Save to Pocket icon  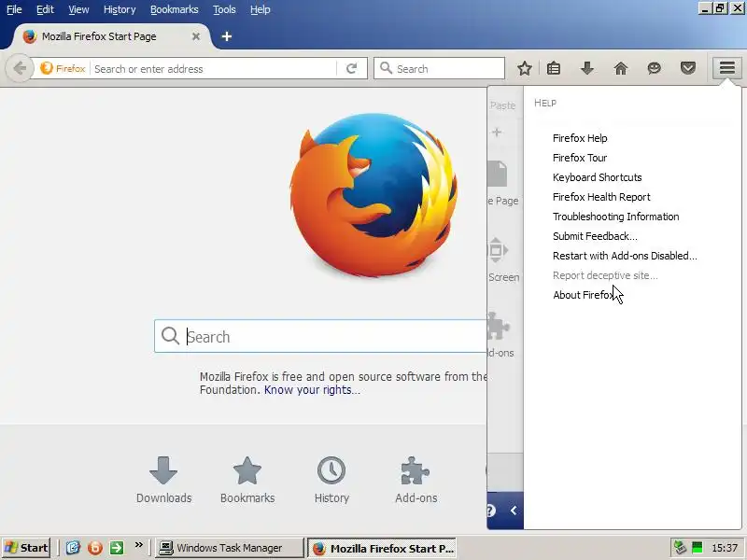687,68
